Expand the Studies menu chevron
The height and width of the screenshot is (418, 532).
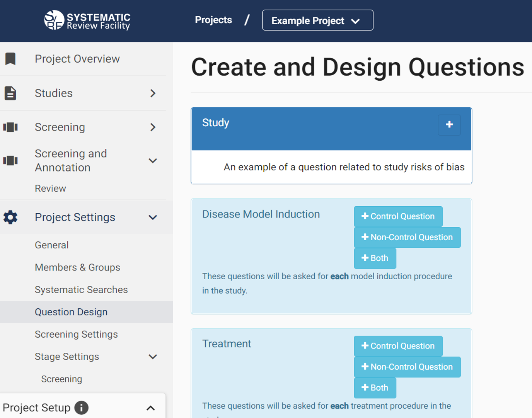pos(153,93)
